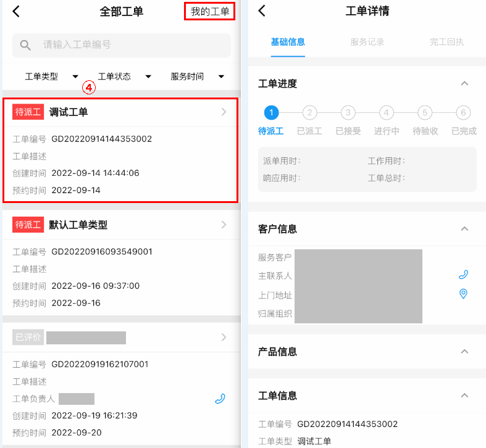Open the 默认工单类型 card arrow

(x=224, y=225)
